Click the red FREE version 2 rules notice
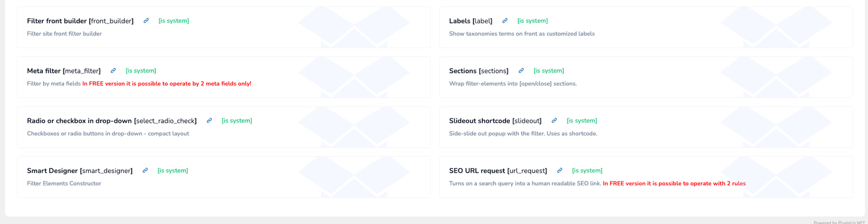This screenshot has width=868, height=224. (x=674, y=184)
